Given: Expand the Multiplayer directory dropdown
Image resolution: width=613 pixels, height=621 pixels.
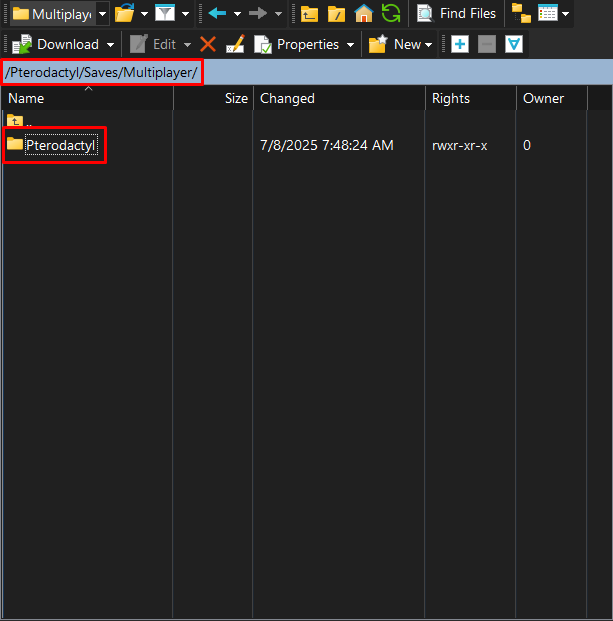Looking at the screenshot, I should tap(102, 14).
